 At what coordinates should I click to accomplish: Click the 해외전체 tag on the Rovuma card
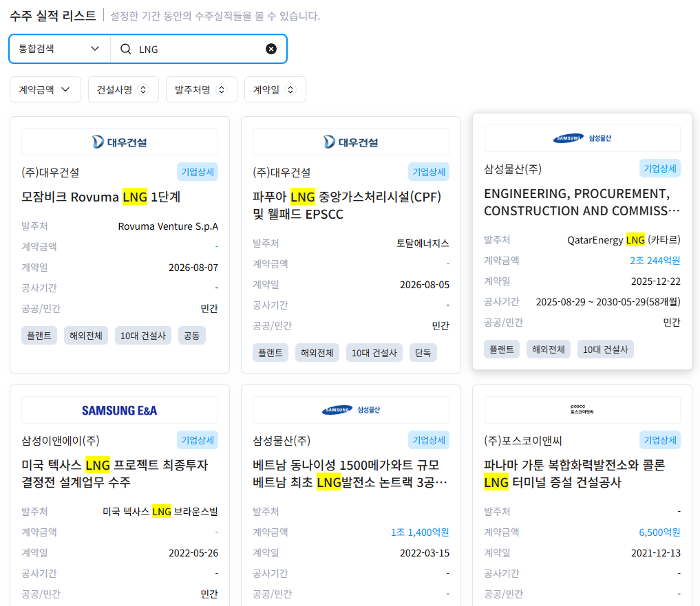tap(86, 336)
